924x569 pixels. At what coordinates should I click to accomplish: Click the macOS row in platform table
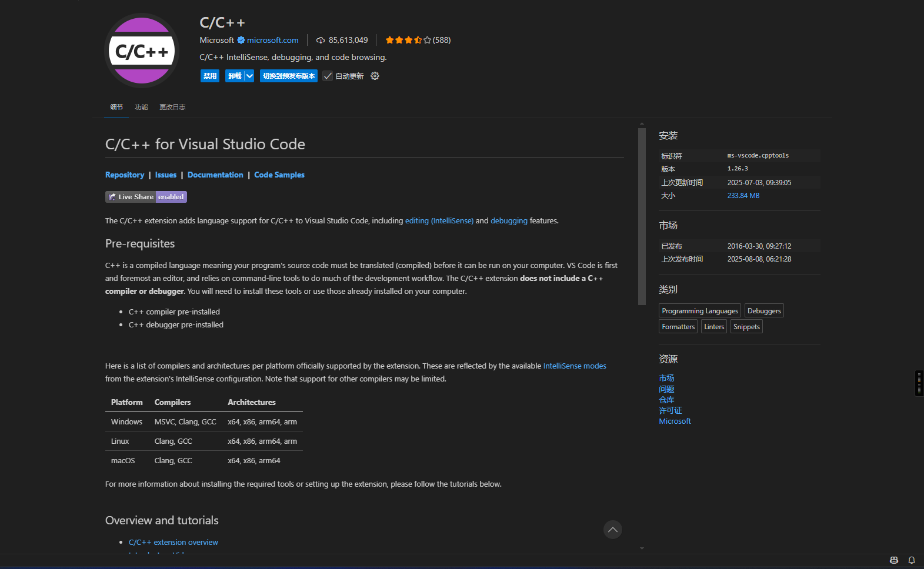pos(204,460)
